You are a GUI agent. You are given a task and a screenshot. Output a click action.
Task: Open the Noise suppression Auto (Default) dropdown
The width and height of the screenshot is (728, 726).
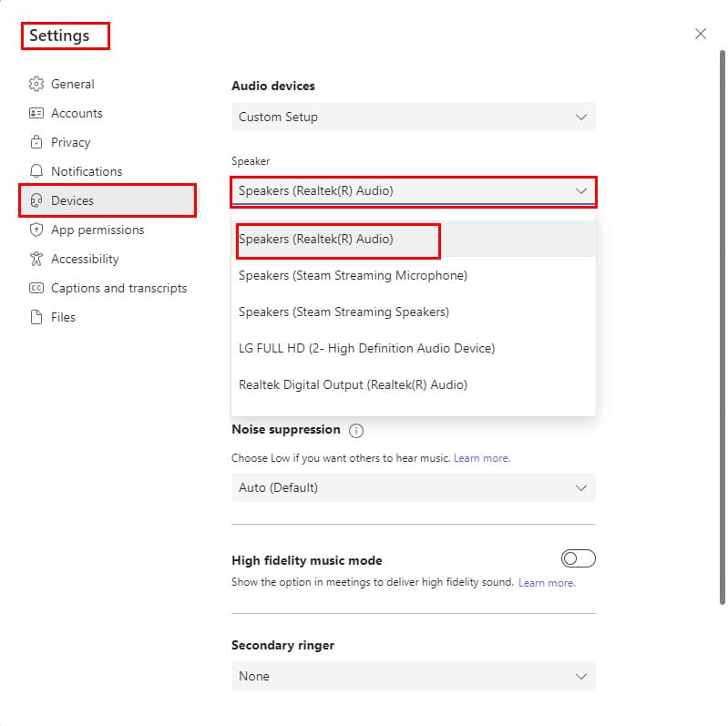[413, 487]
